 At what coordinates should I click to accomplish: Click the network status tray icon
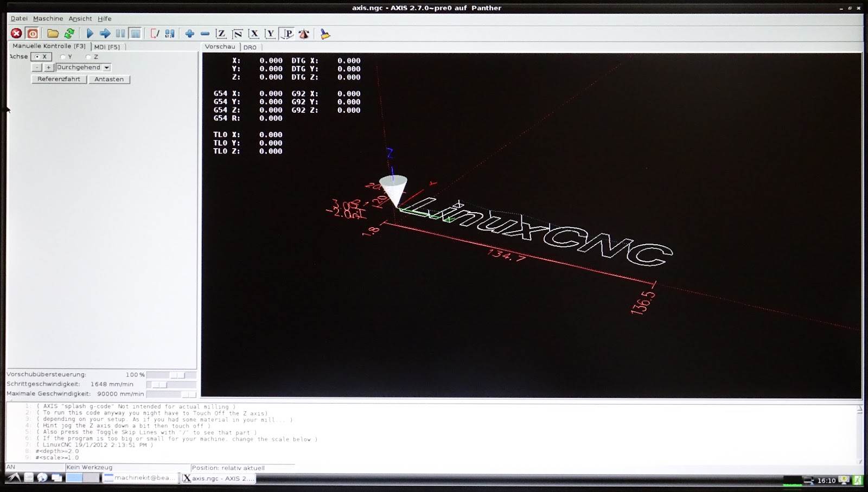(808, 480)
